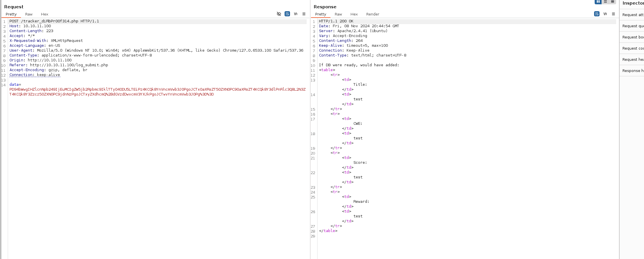Expand Response headers section in Inspector
644x259 pixels.
click(632, 71)
